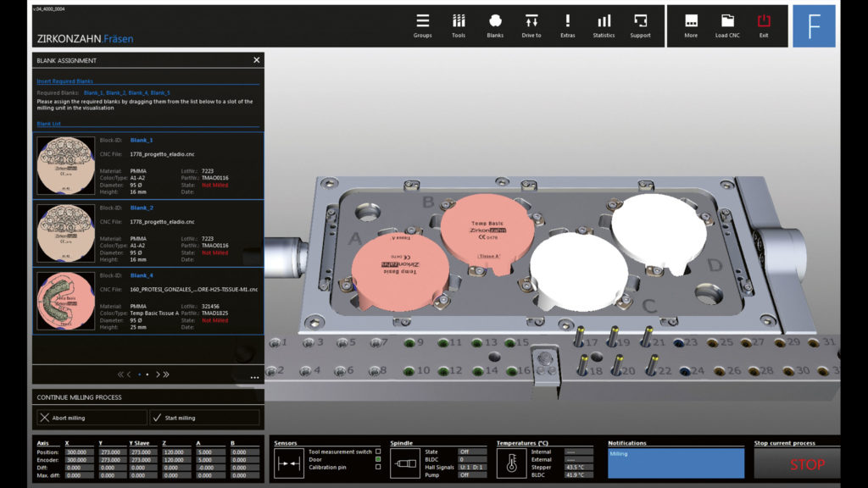Screen dimensions: 868x488
Task: Open the Support icon
Action: [x=640, y=21]
